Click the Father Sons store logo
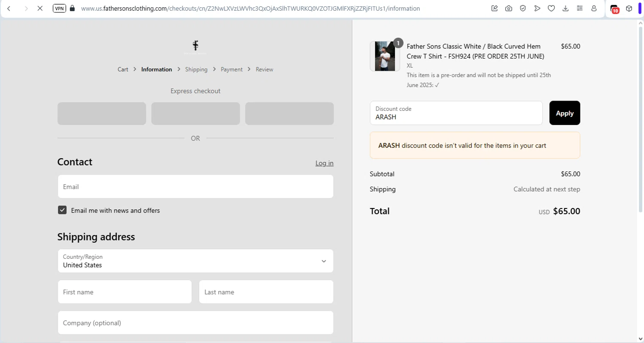 tap(195, 46)
